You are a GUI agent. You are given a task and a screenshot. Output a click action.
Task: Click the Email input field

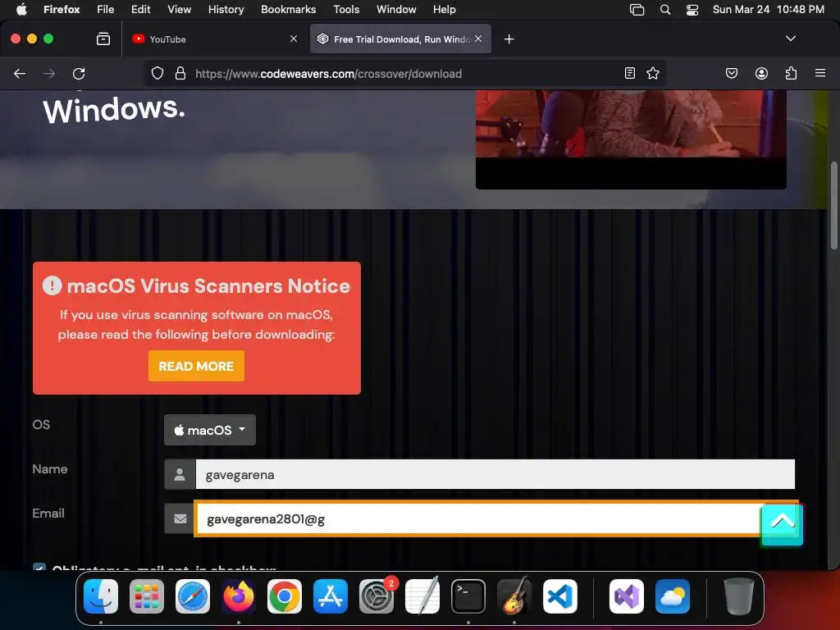479,518
